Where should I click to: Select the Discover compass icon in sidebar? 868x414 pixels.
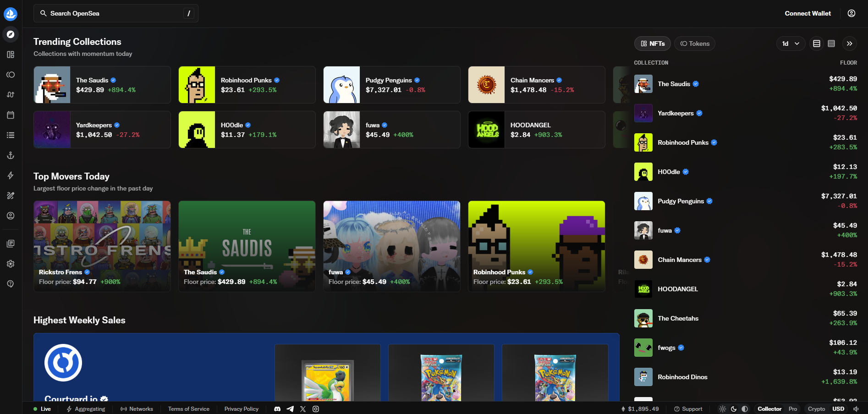click(11, 34)
